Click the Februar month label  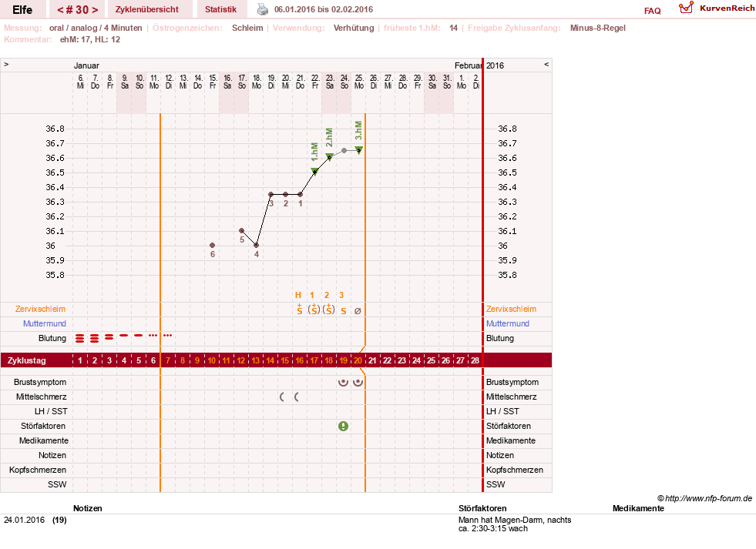coord(468,65)
